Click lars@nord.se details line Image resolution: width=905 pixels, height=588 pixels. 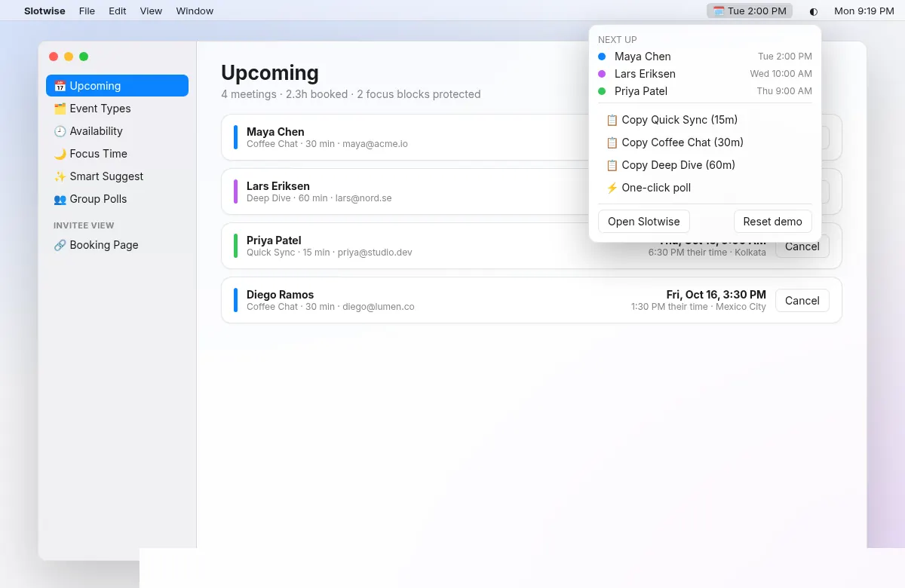[319, 198]
